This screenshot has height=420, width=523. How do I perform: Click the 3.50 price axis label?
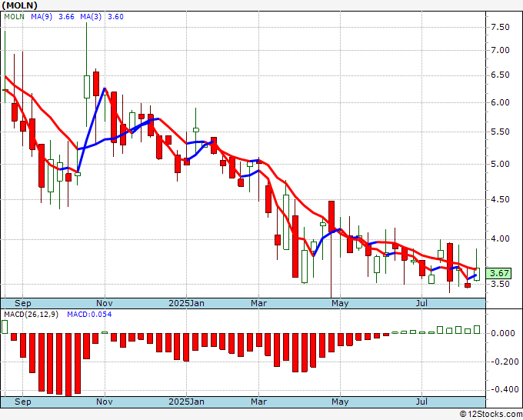pyautogui.click(x=501, y=284)
